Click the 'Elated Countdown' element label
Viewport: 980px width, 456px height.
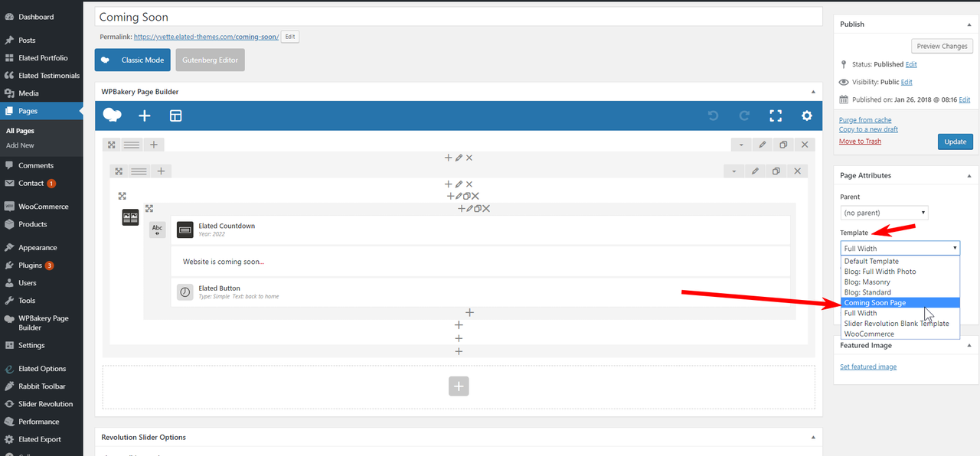coord(227,226)
